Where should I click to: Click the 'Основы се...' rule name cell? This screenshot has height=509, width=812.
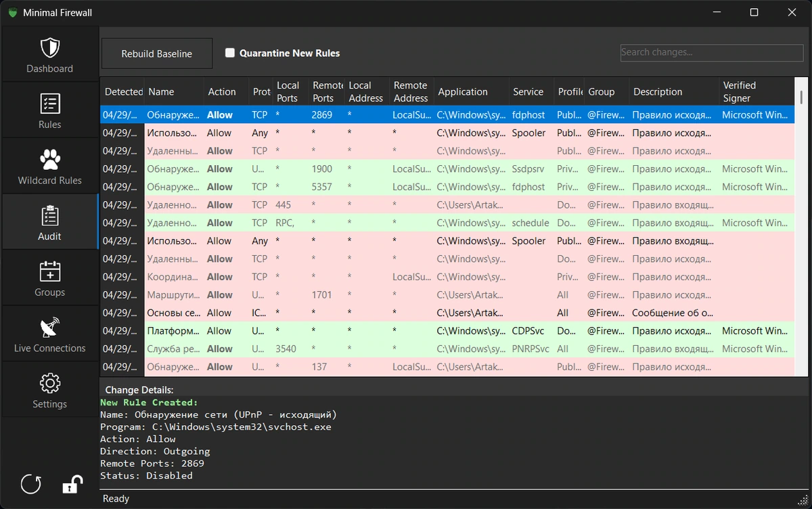tap(174, 313)
